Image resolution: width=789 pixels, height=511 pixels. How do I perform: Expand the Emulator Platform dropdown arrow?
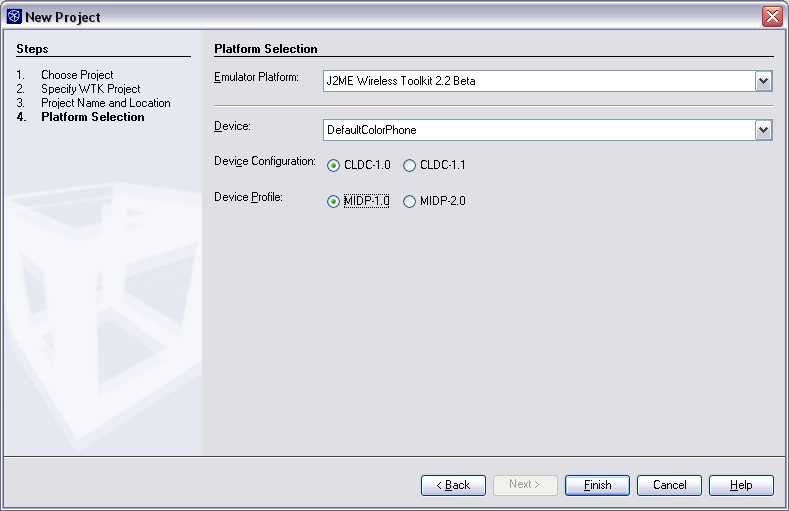pyautogui.click(x=764, y=81)
